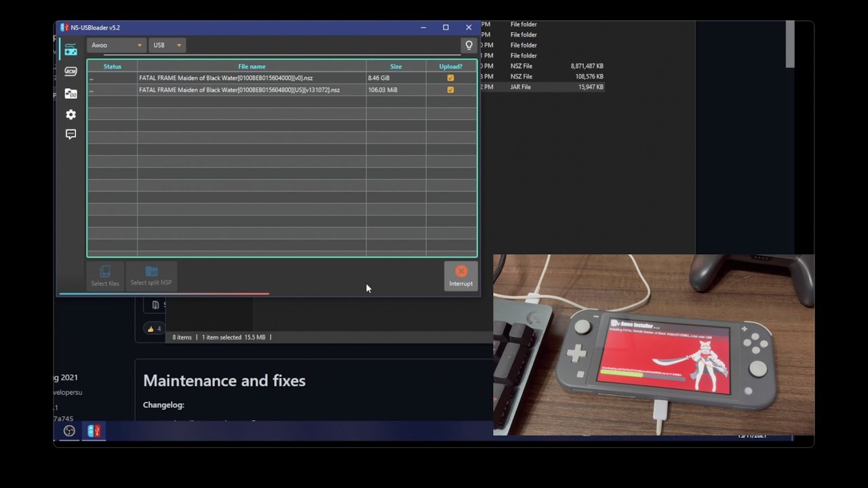
Task: Open the USB connection type dropdown
Action: tap(167, 45)
